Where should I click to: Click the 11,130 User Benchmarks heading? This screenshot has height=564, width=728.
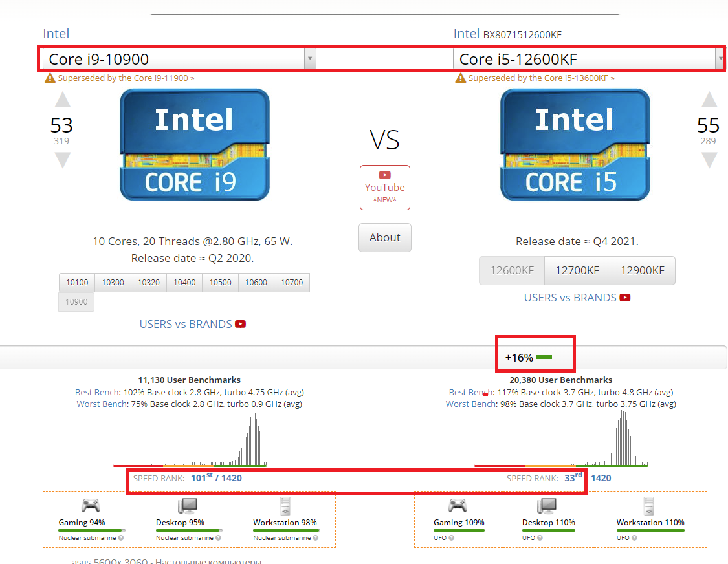coord(190,380)
